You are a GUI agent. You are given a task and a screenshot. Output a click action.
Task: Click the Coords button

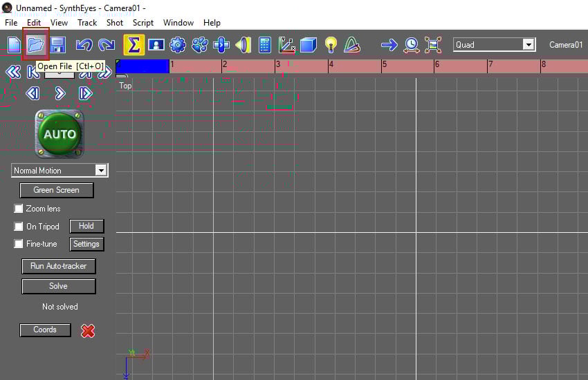coord(45,330)
